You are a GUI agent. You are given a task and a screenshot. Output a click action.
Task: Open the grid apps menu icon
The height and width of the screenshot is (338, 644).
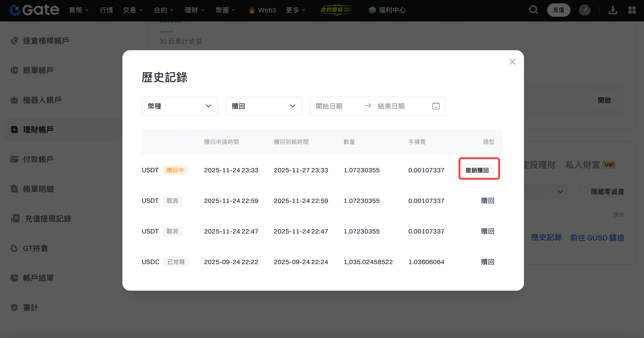[632, 10]
